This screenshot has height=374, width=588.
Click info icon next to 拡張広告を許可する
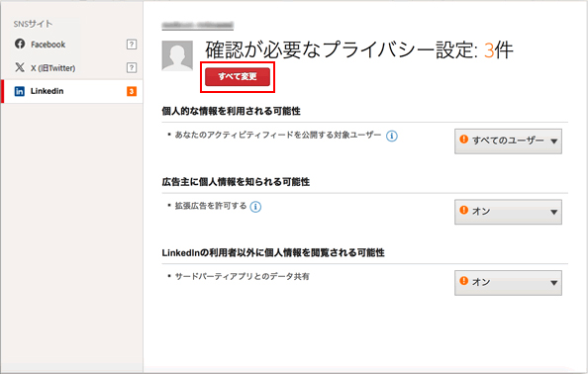pos(255,207)
